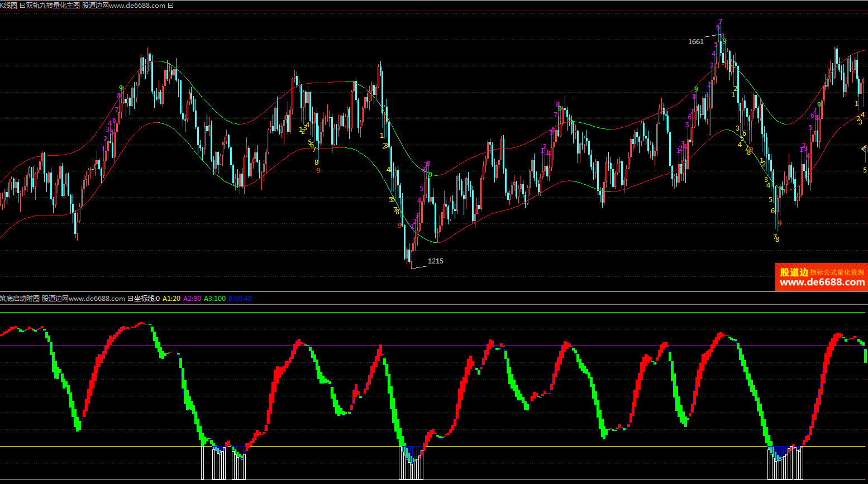Click the expander box after de6688.com in top header
The width and height of the screenshot is (868, 484).
[170, 6]
